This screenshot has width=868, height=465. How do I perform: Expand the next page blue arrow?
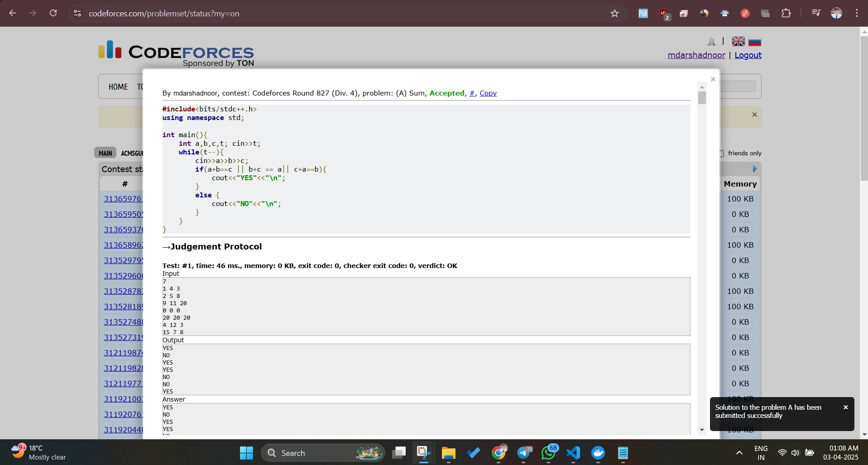coord(754,169)
